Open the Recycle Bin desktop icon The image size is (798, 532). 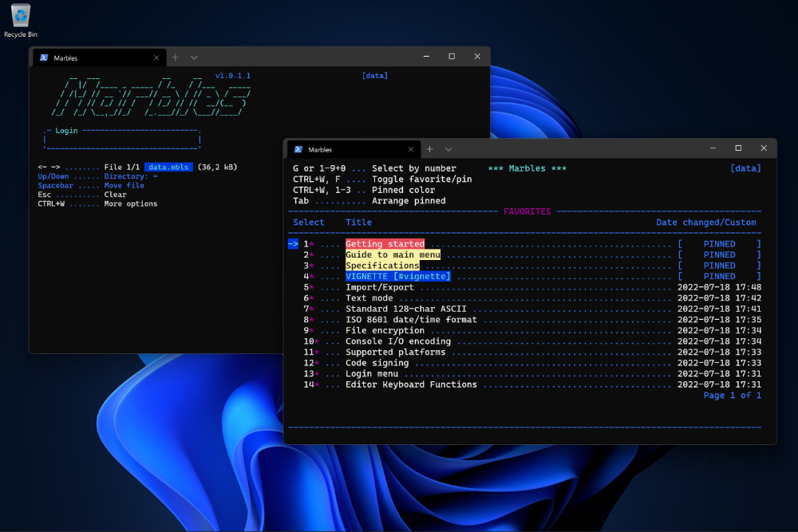pyautogui.click(x=21, y=21)
